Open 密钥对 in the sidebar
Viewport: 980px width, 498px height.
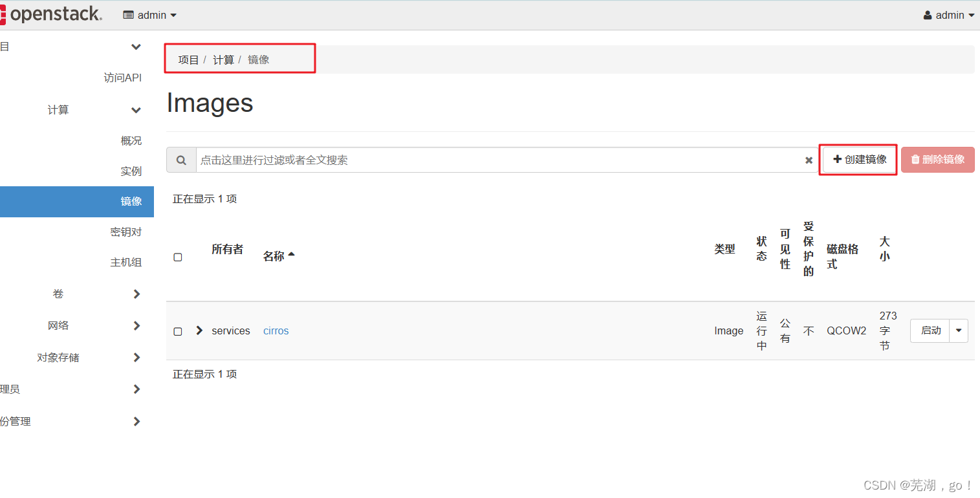[x=126, y=232]
